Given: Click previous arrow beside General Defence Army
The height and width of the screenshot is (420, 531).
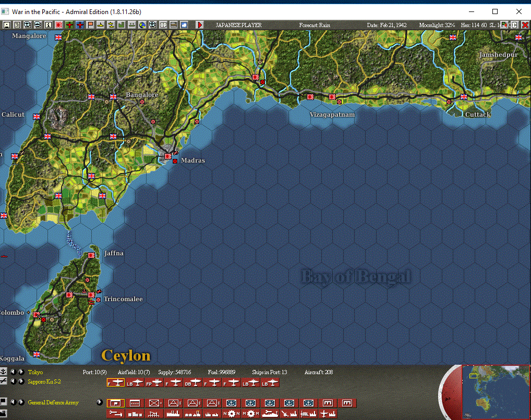Looking at the screenshot, I should (13, 402).
